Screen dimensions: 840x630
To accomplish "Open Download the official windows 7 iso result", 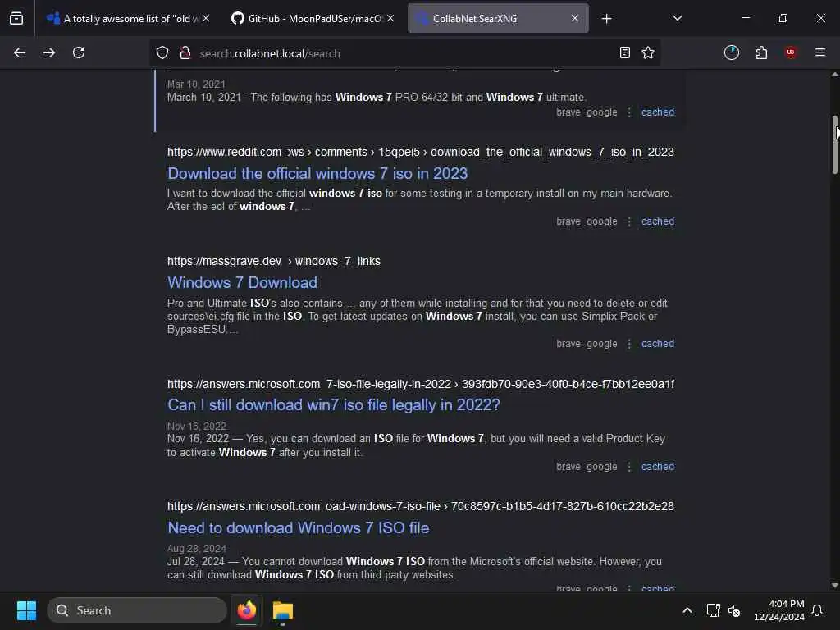I will tap(317, 174).
